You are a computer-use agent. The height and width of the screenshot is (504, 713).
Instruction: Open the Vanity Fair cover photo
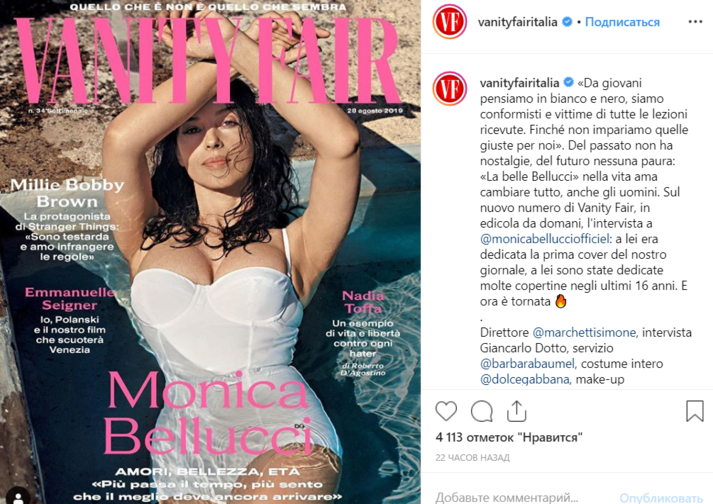click(211, 252)
